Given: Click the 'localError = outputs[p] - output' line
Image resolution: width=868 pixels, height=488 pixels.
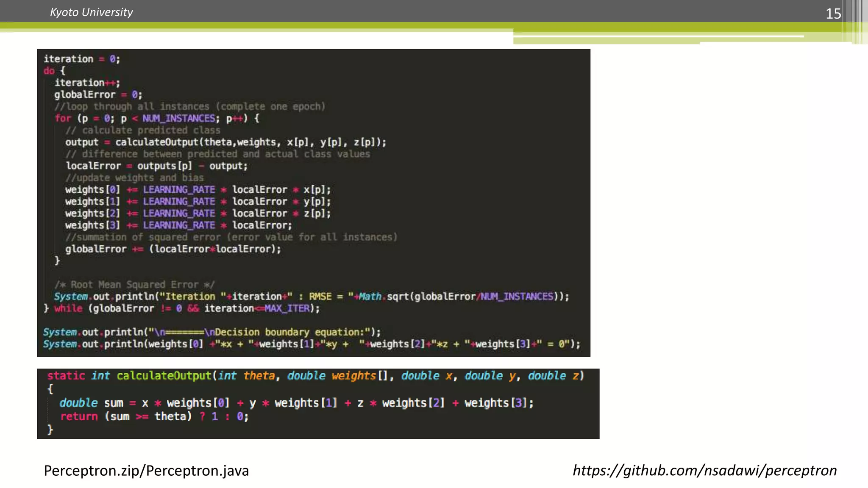Looking at the screenshot, I should click(x=156, y=166).
